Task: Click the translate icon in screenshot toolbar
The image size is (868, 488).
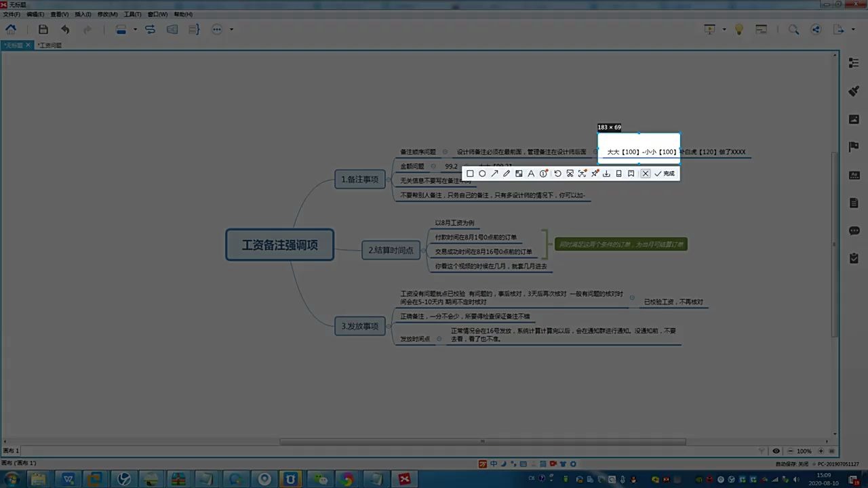Action: pyautogui.click(x=582, y=174)
